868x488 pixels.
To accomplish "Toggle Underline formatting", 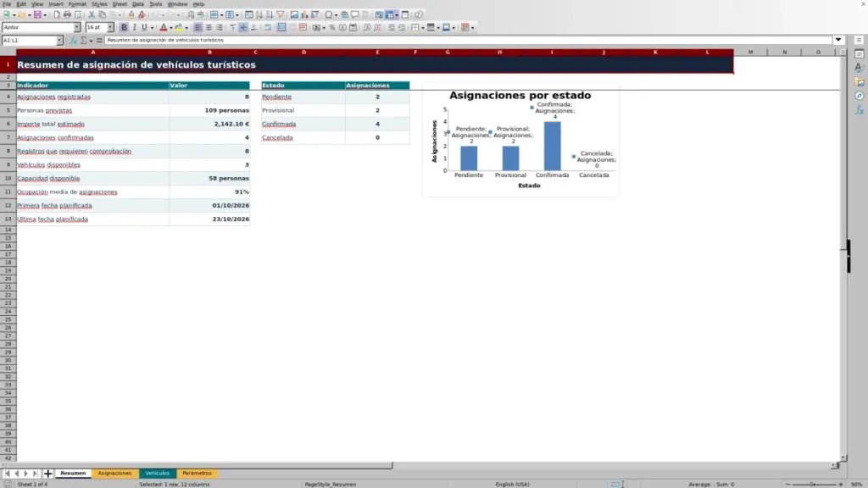I will click(144, 27).
